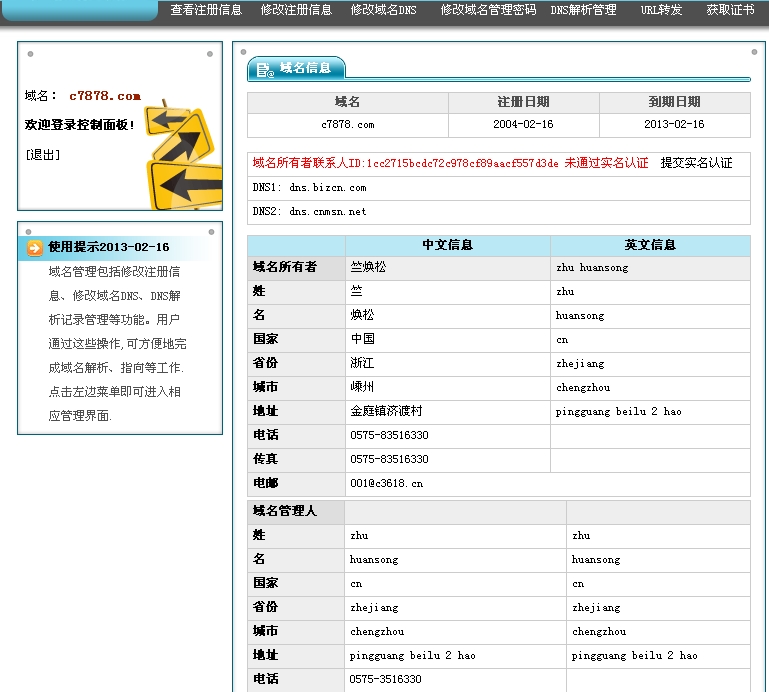Viewport: 769px width, 692px height.
Task: Click the 注册日期 column header
Action: coord(523,102)
